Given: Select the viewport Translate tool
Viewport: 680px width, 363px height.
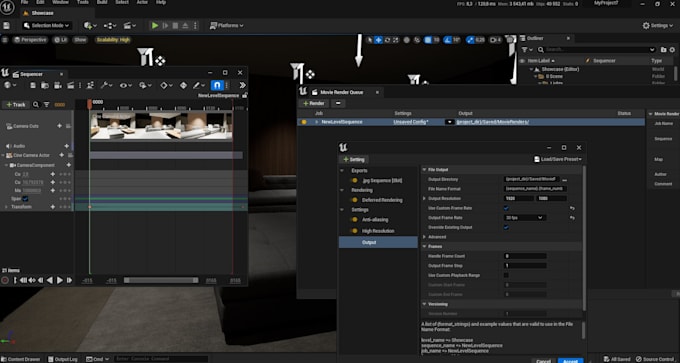Looking at the screenshot, I should point(378,40).
